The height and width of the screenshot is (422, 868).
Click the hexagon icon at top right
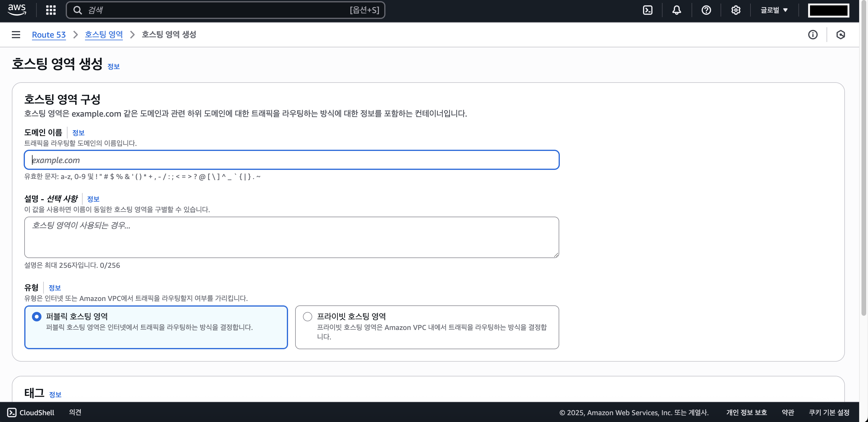coord(840,35)
